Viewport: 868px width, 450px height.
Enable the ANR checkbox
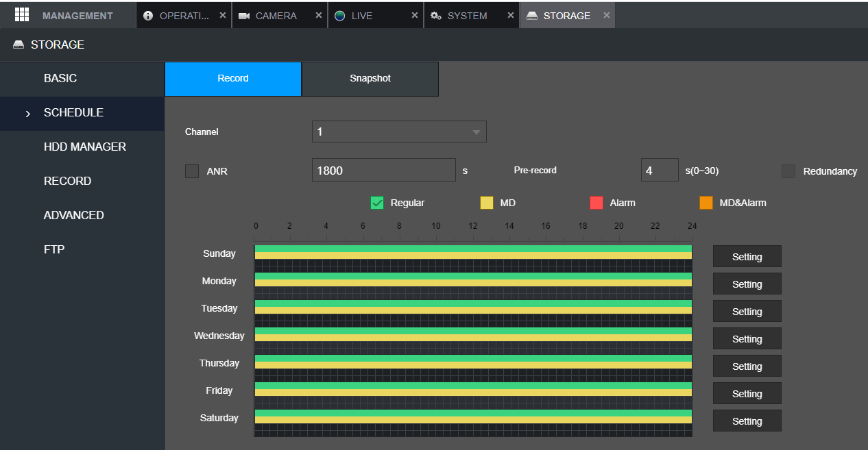[192, 171]
